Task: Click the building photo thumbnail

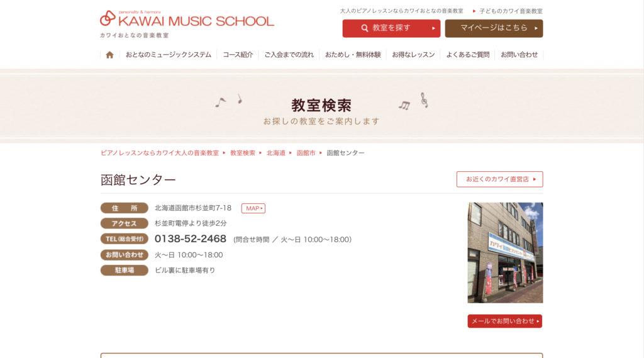Action: 505,253
